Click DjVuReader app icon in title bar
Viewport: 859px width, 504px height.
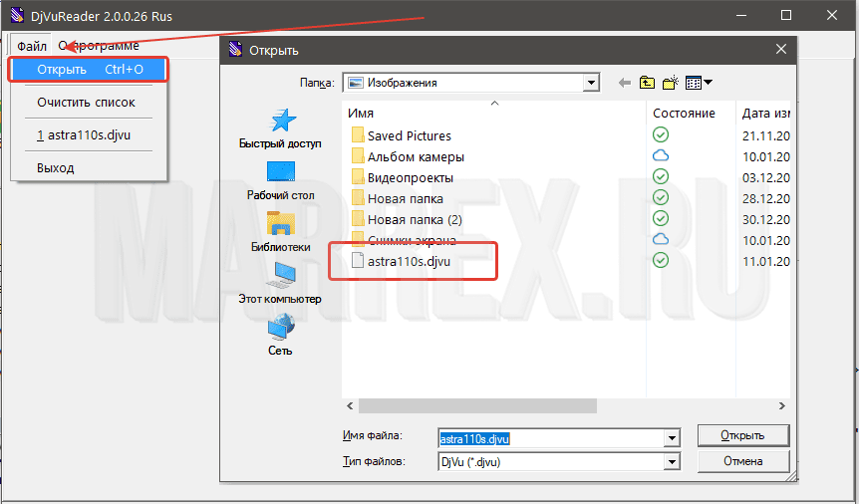[17, 15]
